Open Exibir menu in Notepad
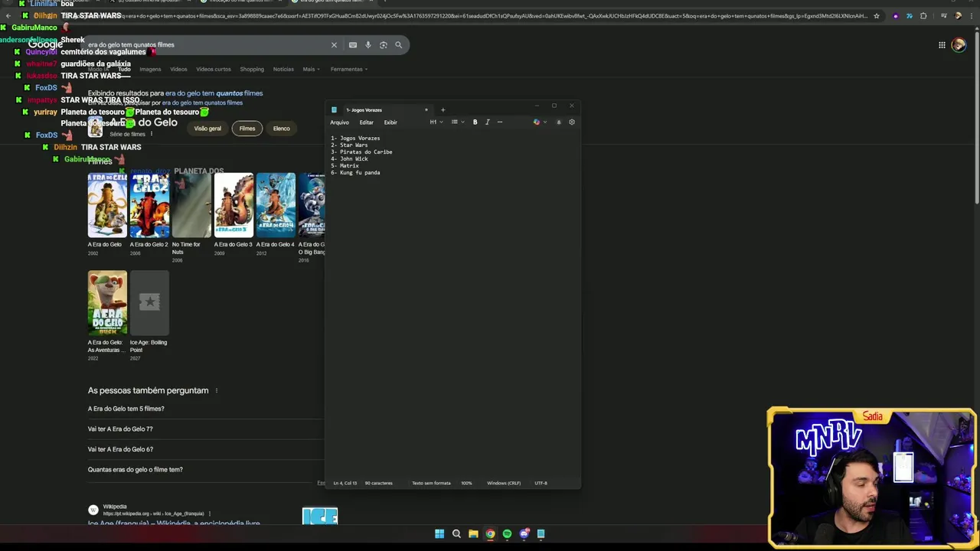 tap(390, 122)
